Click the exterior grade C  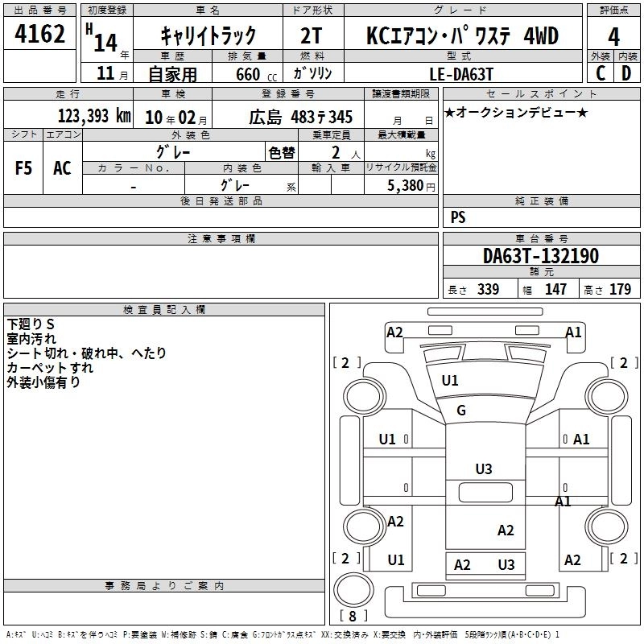click(601, 73)
